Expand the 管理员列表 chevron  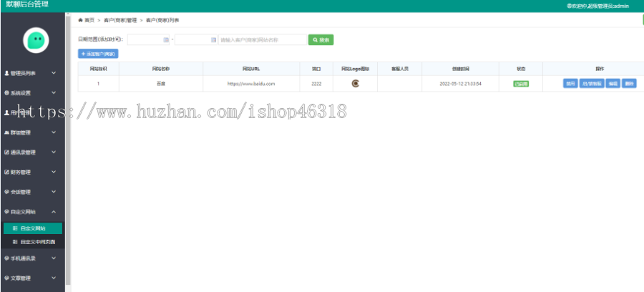click(54, 73)
